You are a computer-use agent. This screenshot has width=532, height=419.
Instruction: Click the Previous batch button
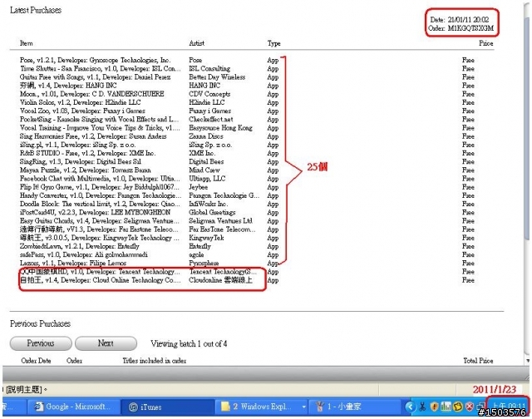click(x=41, y=343)
